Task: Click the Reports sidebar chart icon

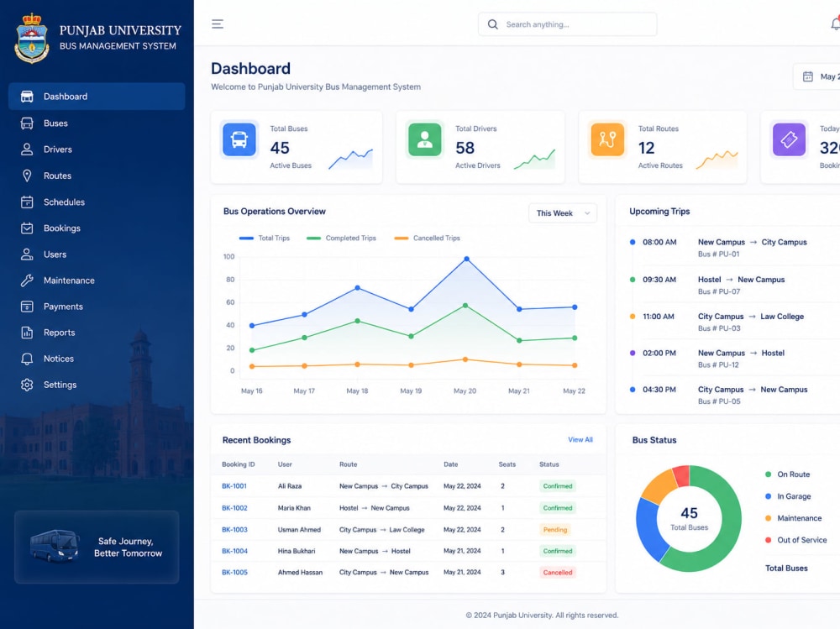Action: coord(27,333)
